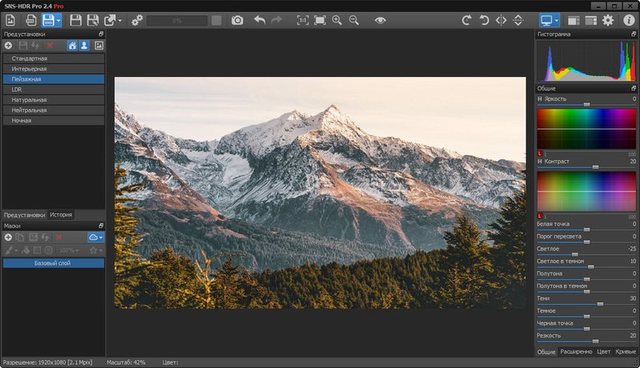Undock the Предустановки panel
640x368 pixels.
(101, 34)
